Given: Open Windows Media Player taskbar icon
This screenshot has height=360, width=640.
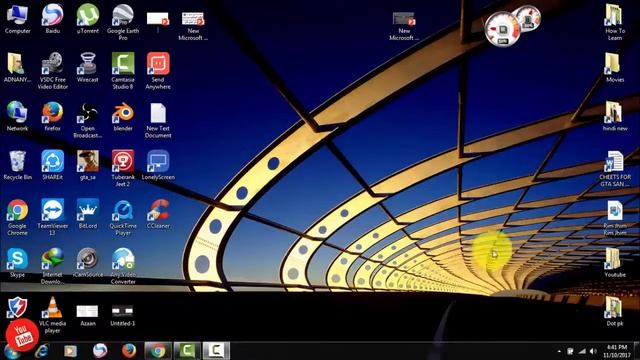Looking at the screenshot, I should 70,351.
